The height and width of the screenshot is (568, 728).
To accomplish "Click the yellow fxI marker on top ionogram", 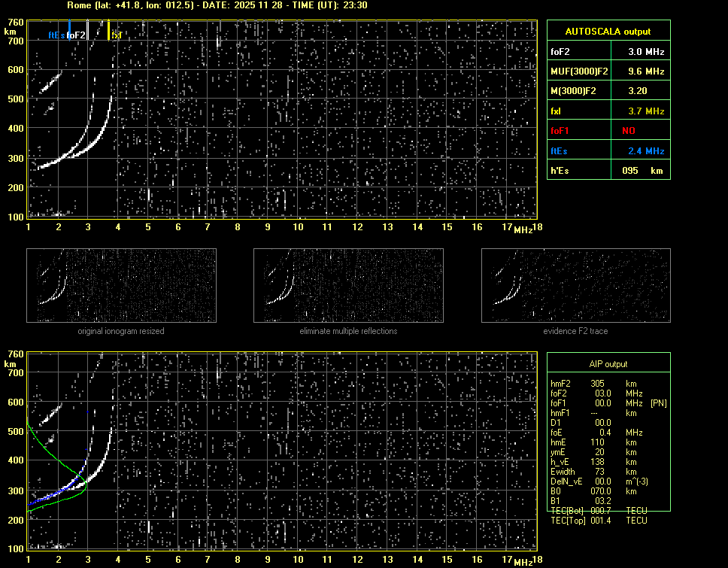I will click(x=116, y=35).
